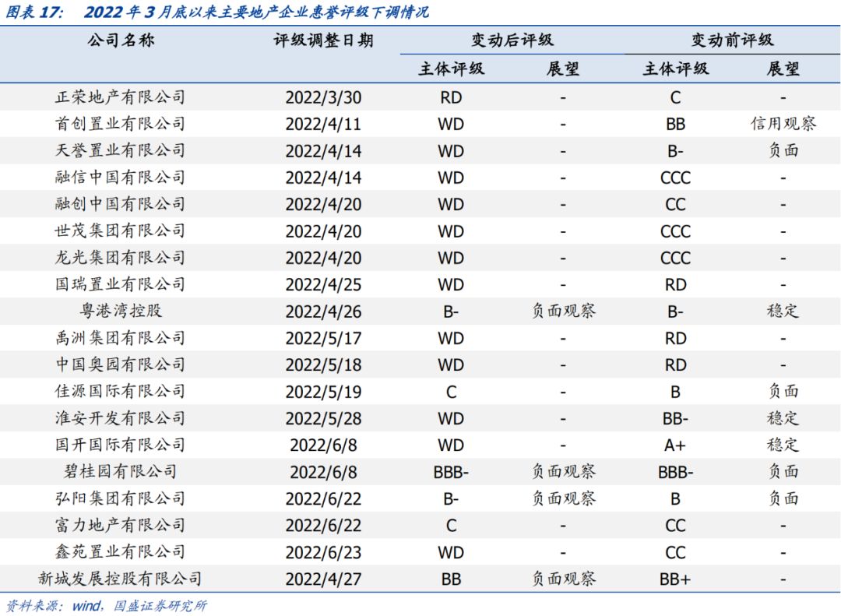
Task: Click the date 2022/4/27
Action: [323, 579]
